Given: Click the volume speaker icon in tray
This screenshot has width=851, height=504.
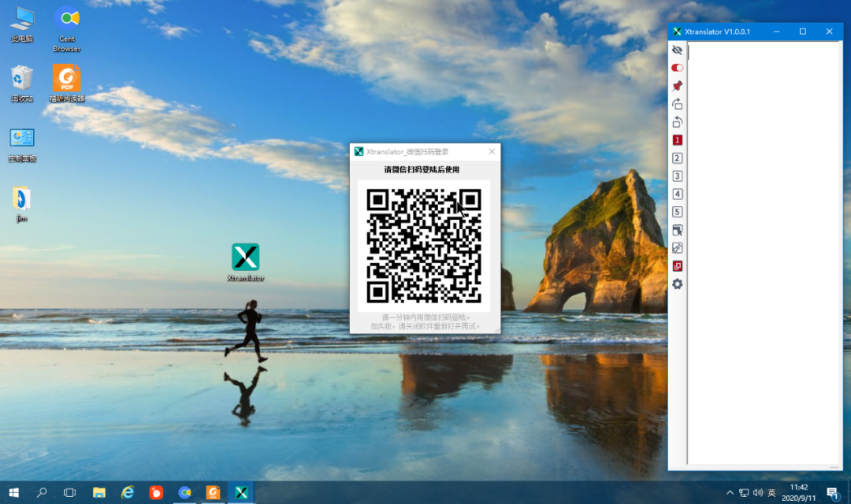Looking at the screenshot, I should [758, 493].
